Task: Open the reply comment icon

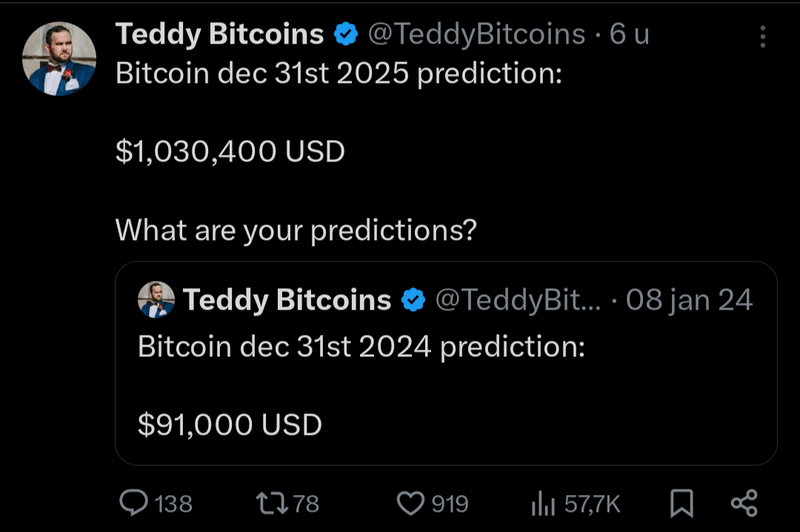Action: coord(134,502)
